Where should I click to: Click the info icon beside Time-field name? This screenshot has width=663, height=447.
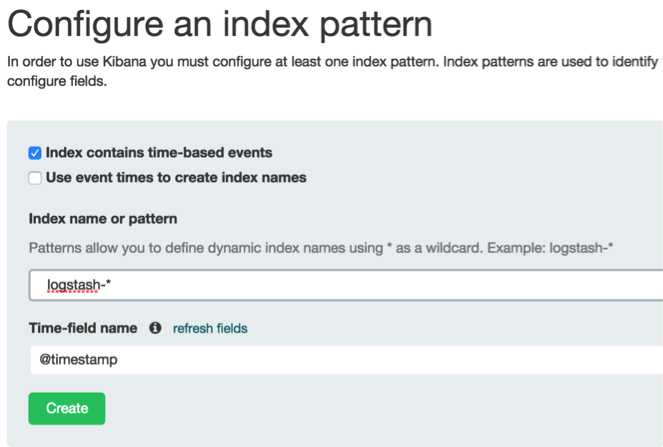[x=155, y=328]
